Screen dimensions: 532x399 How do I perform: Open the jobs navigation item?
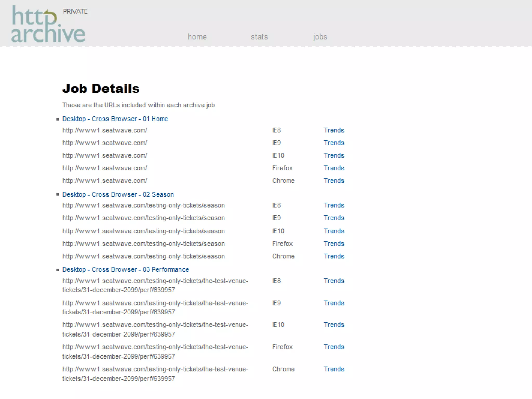point(320,37)
